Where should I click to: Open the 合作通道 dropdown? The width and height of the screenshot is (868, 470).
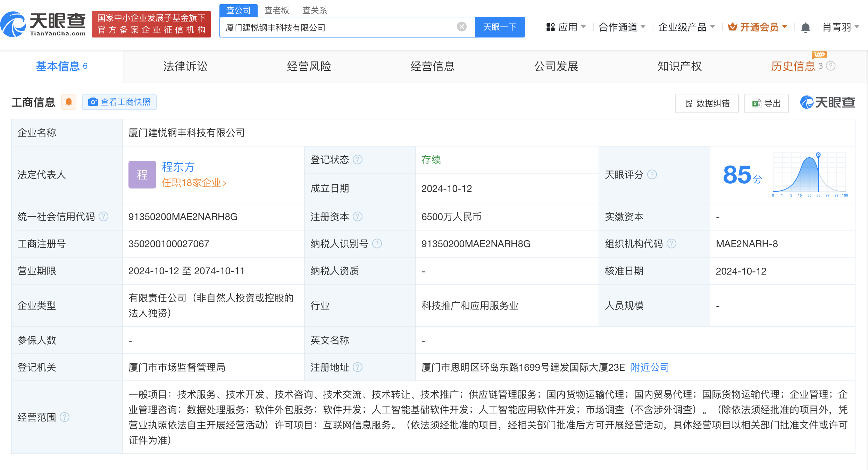point(622,27)
